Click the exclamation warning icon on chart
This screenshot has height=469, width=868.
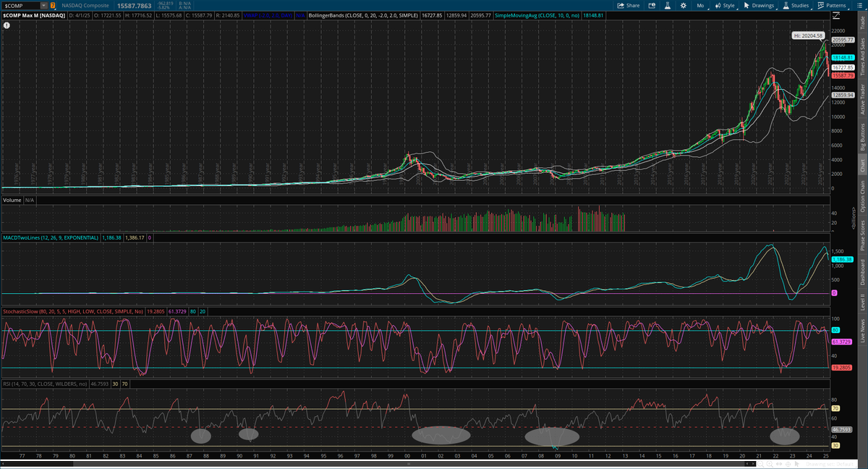click(7, 25)
